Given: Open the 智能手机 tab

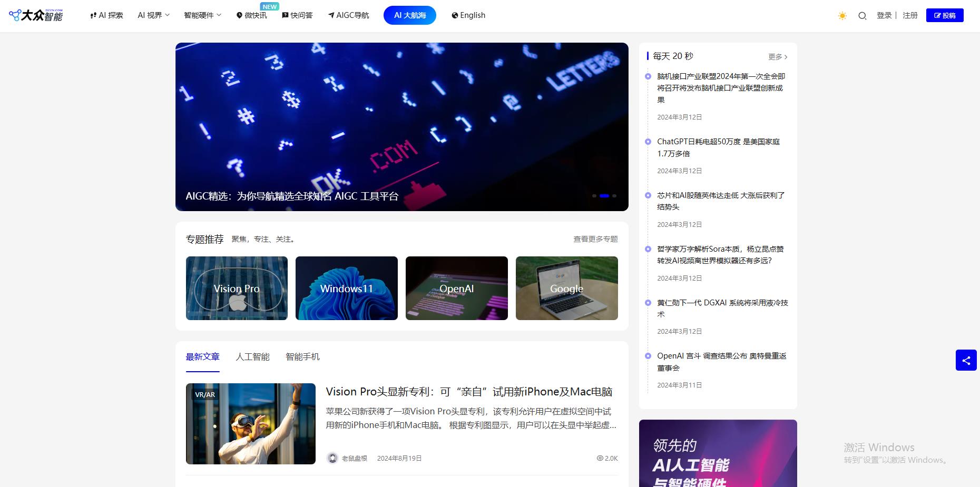Looking at the screenshot, I should [302, 356].
